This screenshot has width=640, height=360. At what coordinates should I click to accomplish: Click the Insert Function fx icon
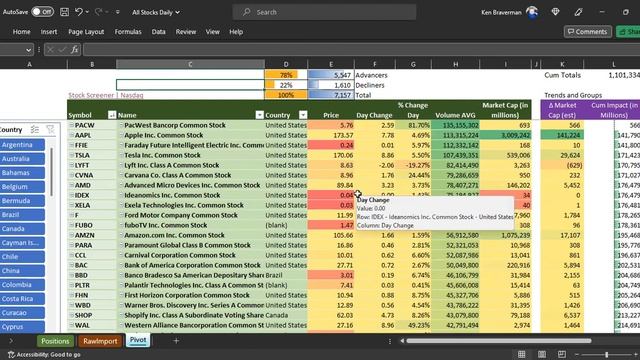[74, 50]
